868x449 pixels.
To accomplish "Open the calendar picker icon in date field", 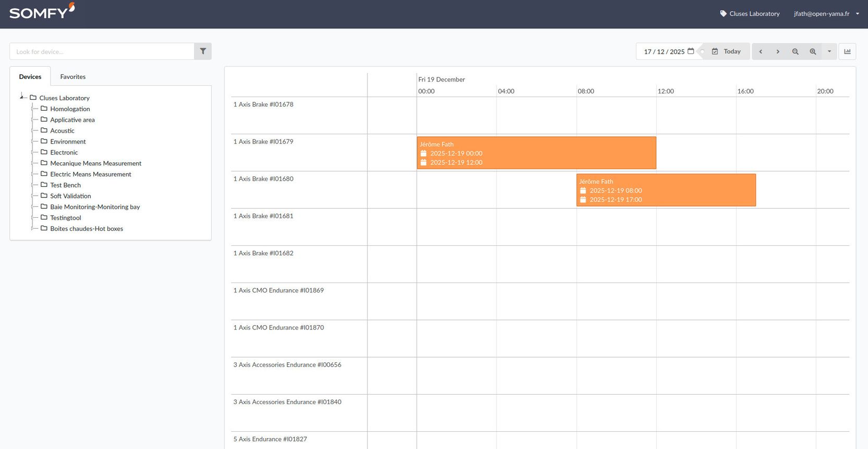I will coord(691,51).
